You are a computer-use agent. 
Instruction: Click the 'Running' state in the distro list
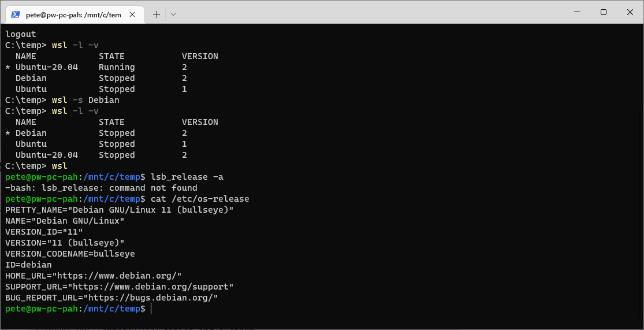(117, 67)
